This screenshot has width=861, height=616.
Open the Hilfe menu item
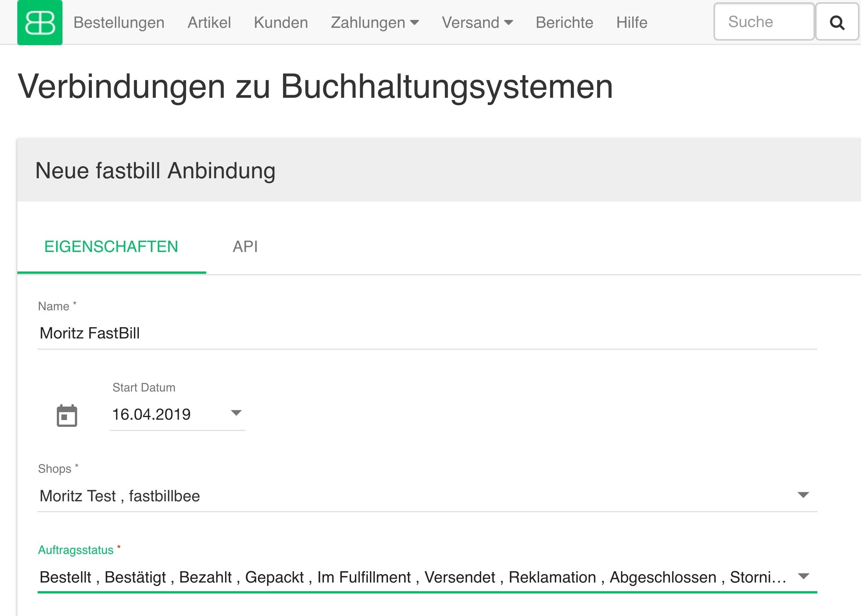tap(631, 23)
